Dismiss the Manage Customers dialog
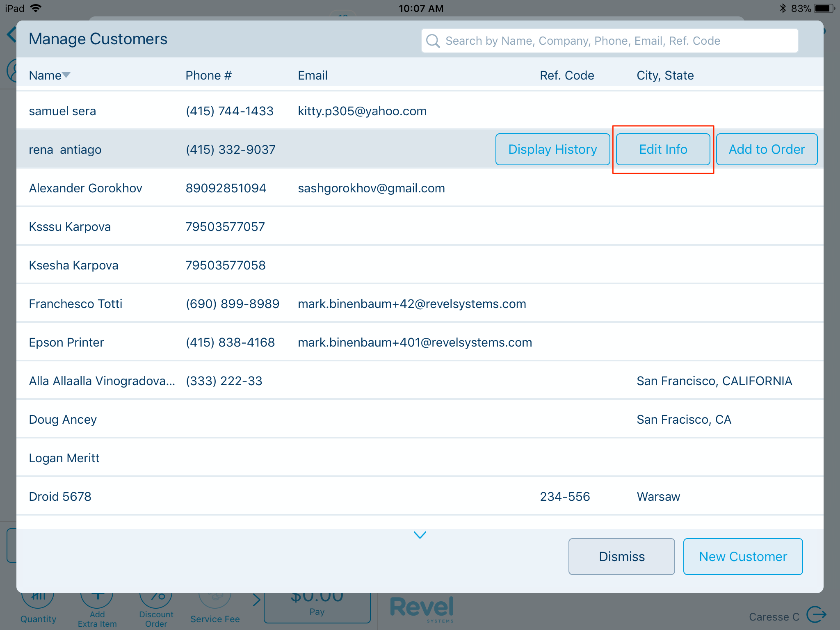The height and width of the screenshot is (630, 840). [x=621, y=557]
